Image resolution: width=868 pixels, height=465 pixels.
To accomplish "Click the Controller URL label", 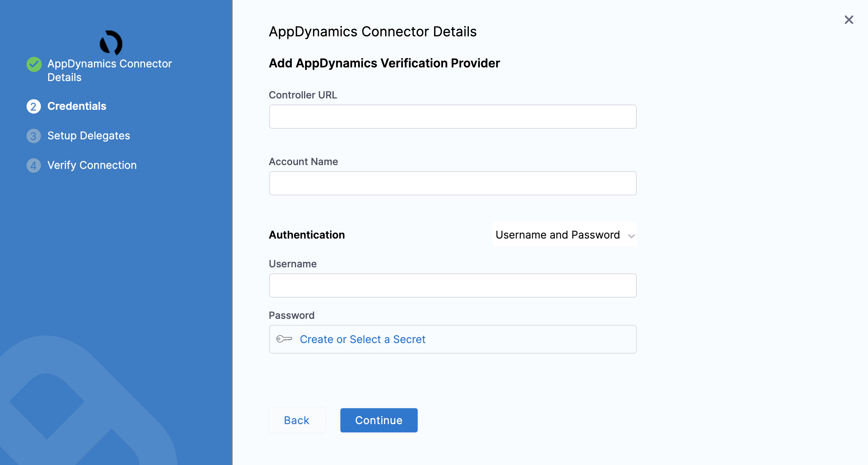I will (303, 95).
